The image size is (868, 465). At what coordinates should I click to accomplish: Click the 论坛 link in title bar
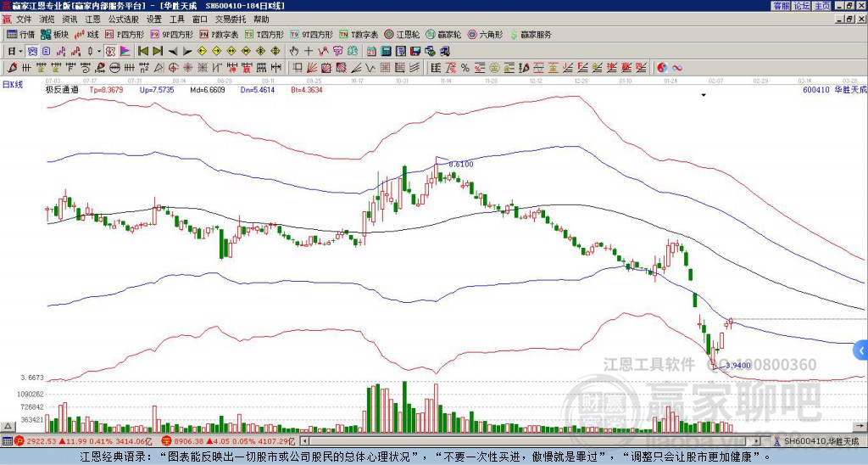point(802,6)
